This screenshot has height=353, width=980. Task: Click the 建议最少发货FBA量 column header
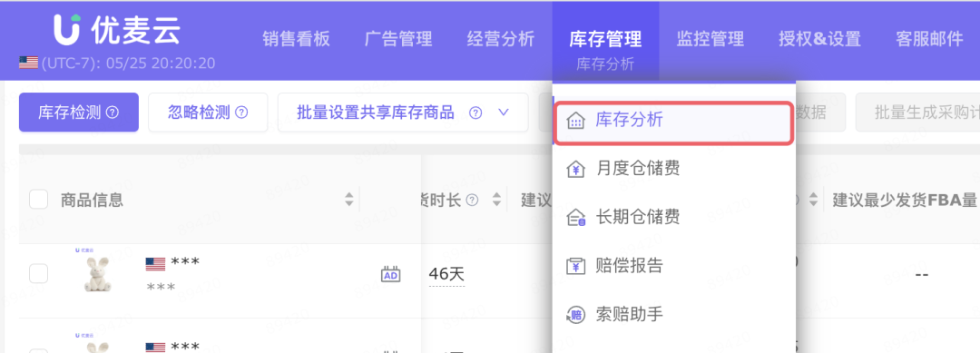[905, 200]
